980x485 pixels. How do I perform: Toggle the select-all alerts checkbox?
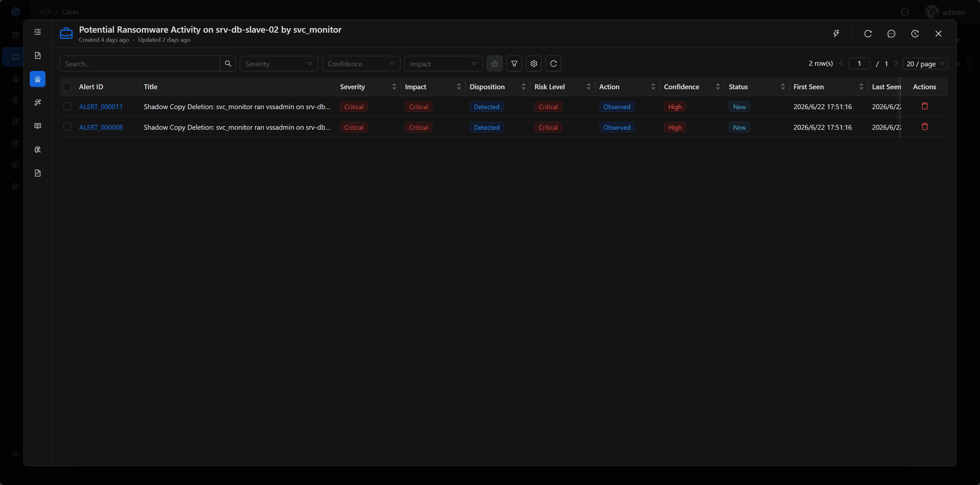[67, 87]
